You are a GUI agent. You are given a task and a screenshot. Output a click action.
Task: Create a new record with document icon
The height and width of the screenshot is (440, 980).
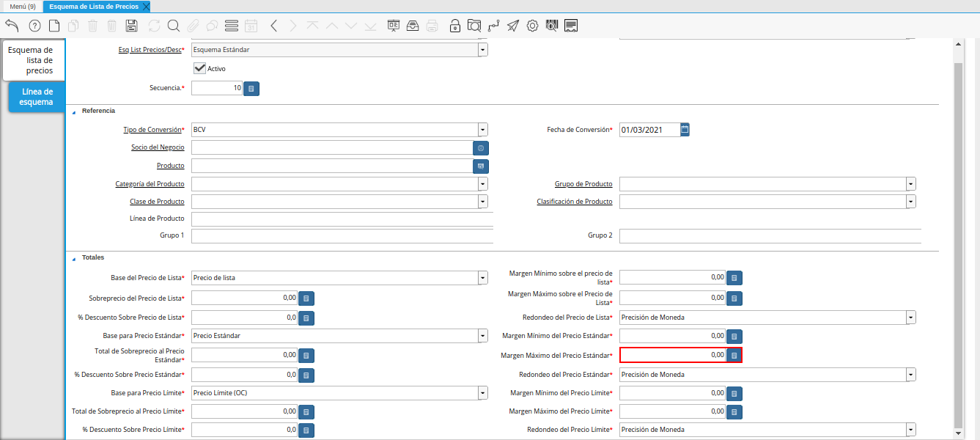coord(54,26)
